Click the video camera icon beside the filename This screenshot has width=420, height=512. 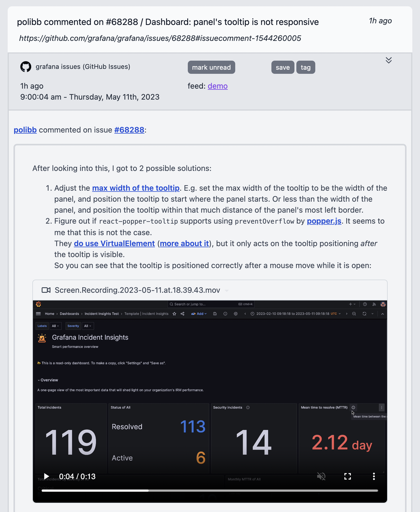point(46,290)
